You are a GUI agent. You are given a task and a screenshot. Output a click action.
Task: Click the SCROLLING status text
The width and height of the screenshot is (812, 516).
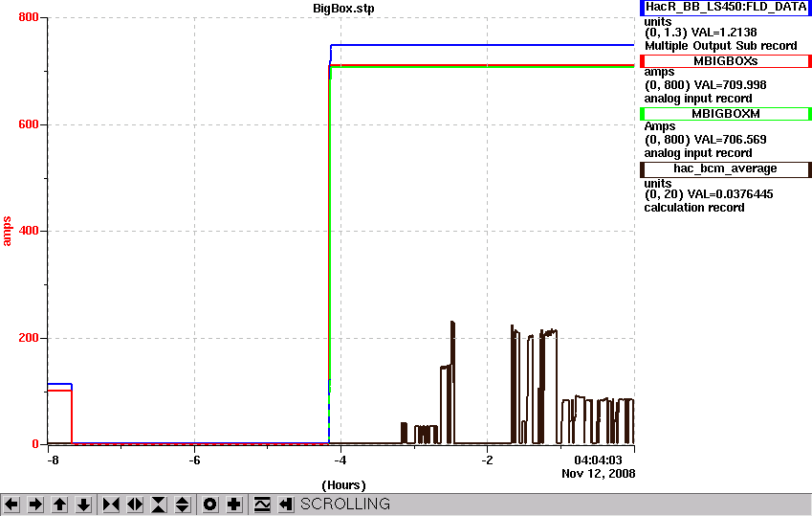345,505
